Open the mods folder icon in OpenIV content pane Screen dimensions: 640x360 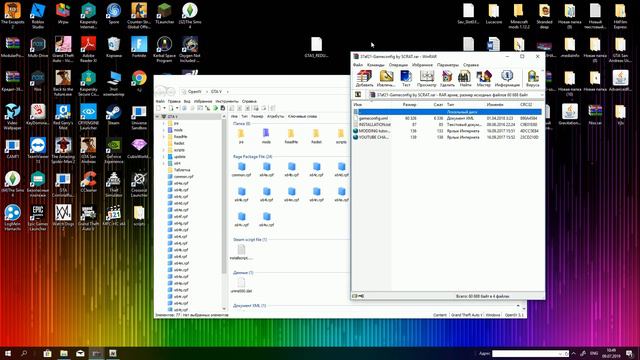click(x=266, y=136)
